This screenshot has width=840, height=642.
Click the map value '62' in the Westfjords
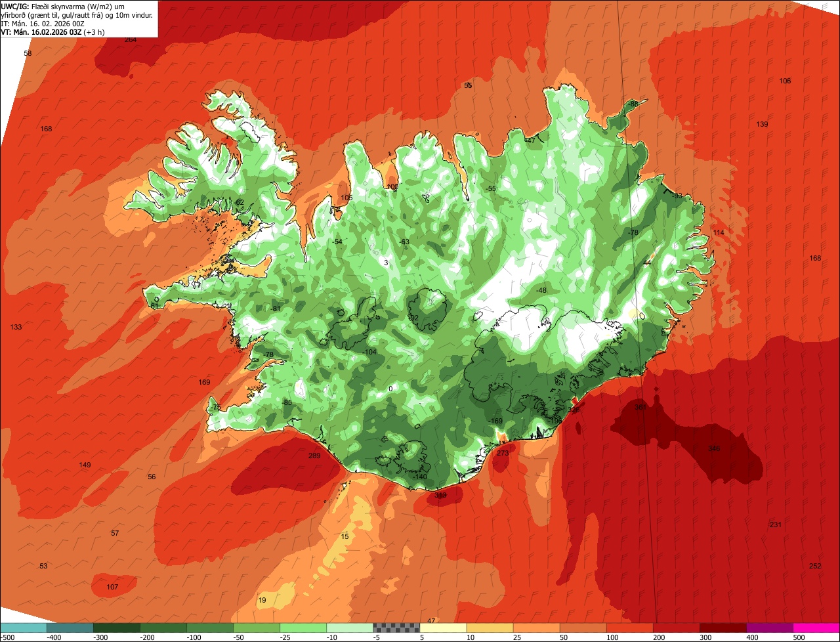click(240, 202)
